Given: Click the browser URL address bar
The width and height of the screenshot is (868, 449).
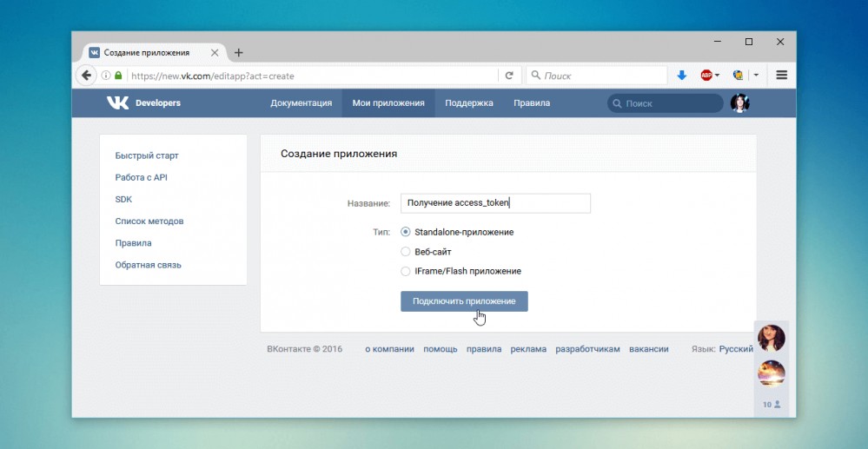Looking at the screenshot, I should 313,76.
